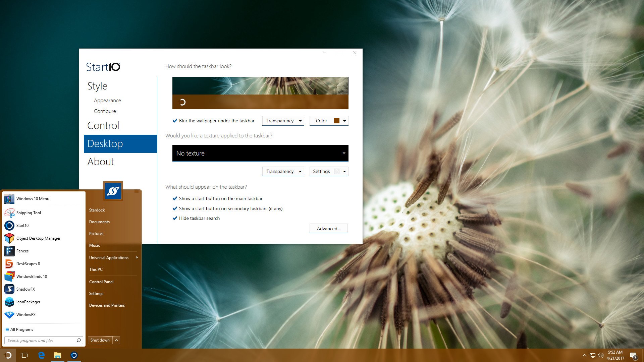Open Object Desktop Manager
Image resolution: width=644 pixels, height=362 pixels.
[38, 238]
